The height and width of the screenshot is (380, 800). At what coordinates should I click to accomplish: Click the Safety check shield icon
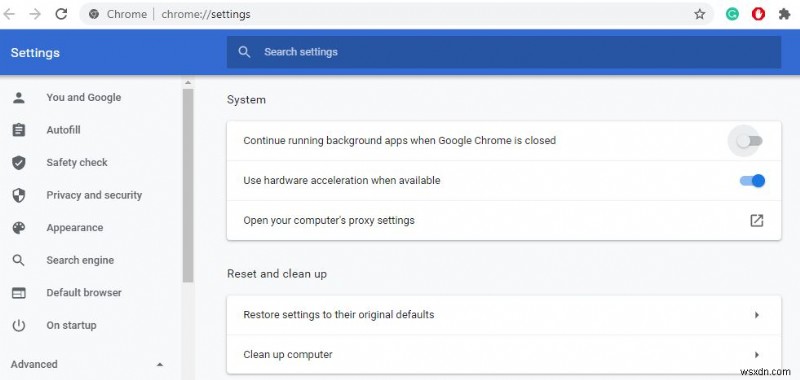[x=19, y=163]
